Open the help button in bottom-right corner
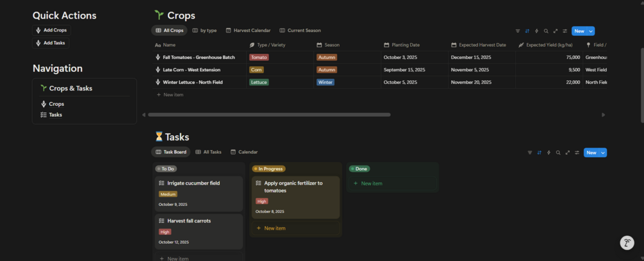This screenshot has height=261, width=644. 627,243
